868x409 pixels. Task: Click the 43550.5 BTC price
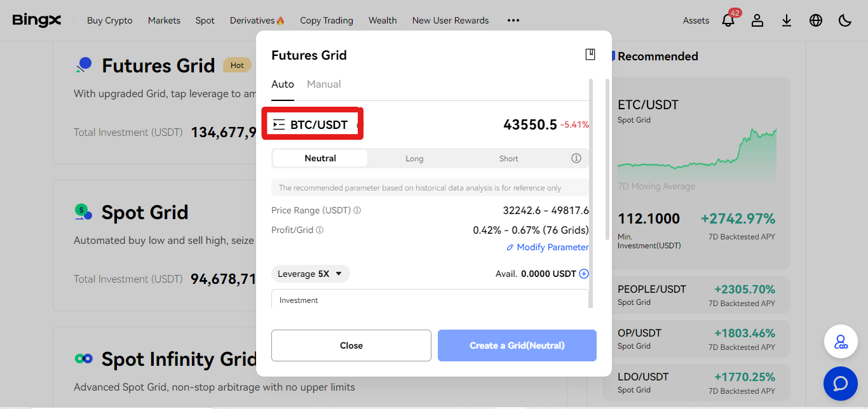click(530, 124)
